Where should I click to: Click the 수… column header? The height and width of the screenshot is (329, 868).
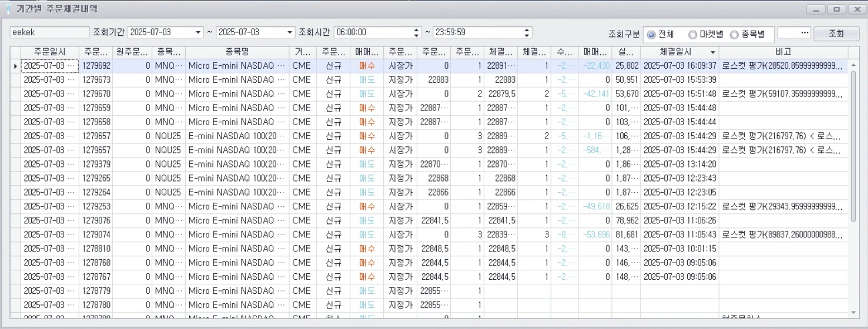tap(564, 52)
